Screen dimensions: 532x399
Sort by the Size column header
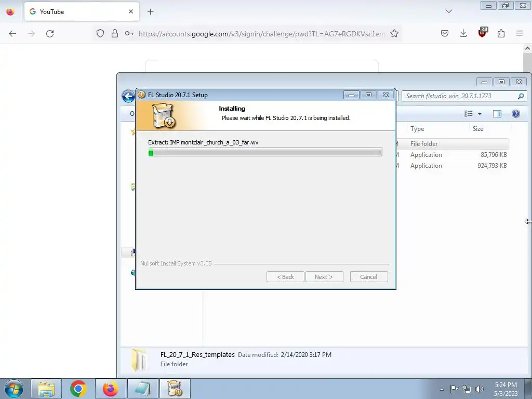pyautogui.click(x=478, y=129)
